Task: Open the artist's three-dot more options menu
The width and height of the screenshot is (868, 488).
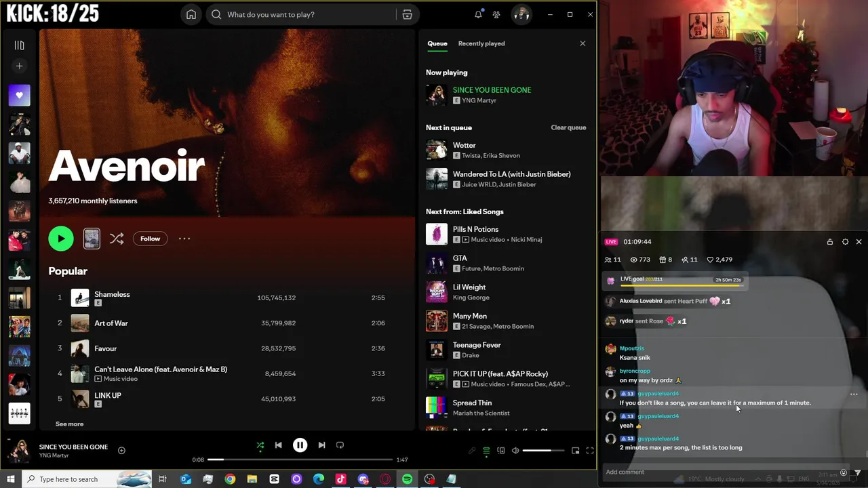Action: (184, 239)
